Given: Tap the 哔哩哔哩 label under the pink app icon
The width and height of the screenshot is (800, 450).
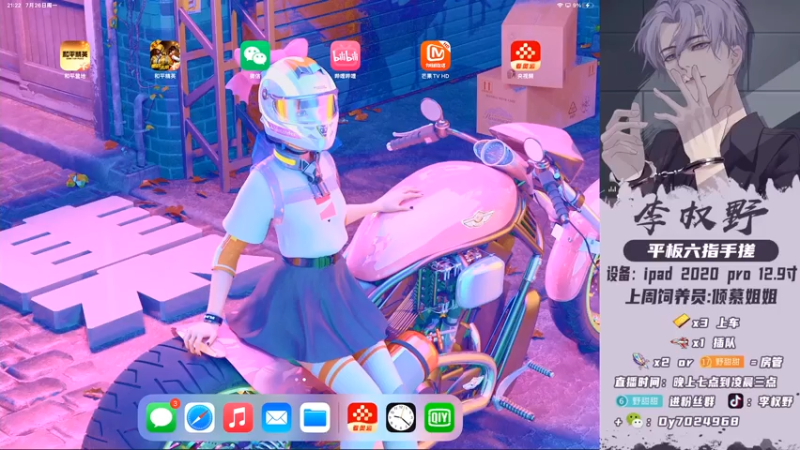Looking at the screenshot, I should (x=345, y=76).
